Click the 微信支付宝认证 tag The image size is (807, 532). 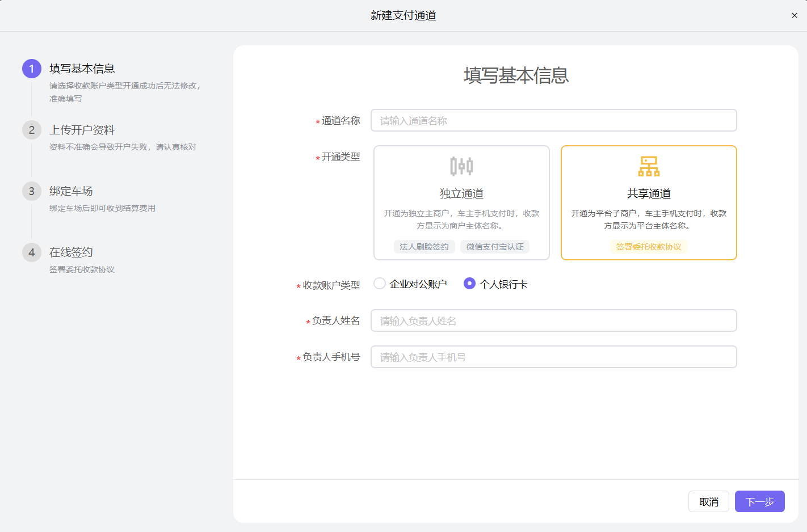pyautogui.click(x=494, y=247)
